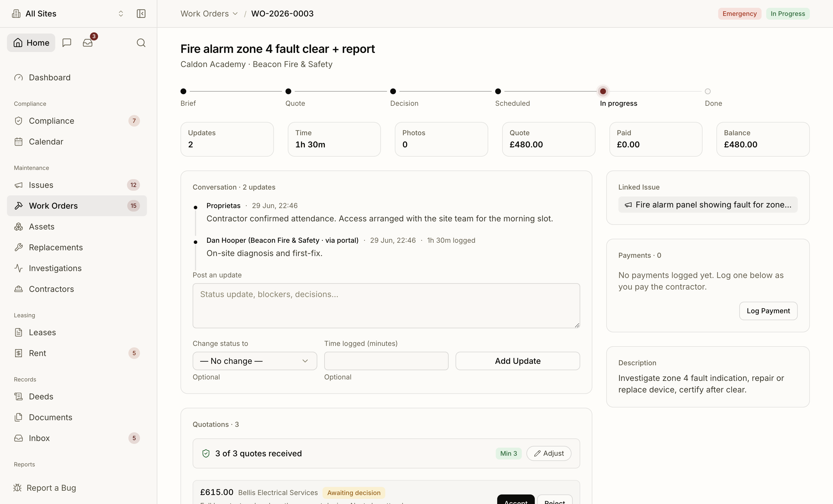The width and height of the screenshot is (833, 504).
Task: Select the Scheduled stage marker
Action: pos(498,91)
